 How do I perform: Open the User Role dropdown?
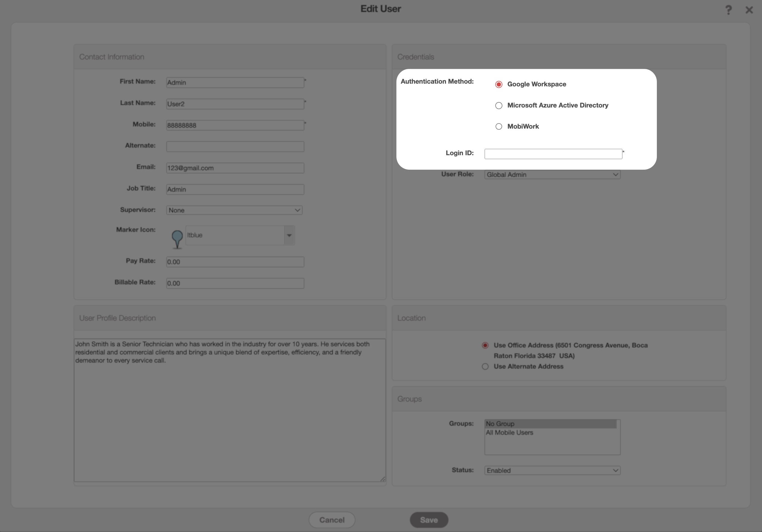tap(552, 175)
